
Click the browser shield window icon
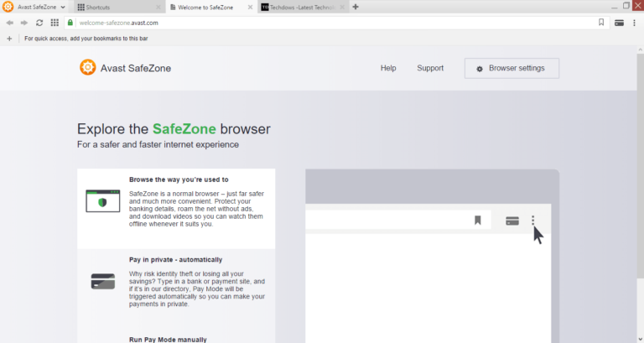click(102, 201)
